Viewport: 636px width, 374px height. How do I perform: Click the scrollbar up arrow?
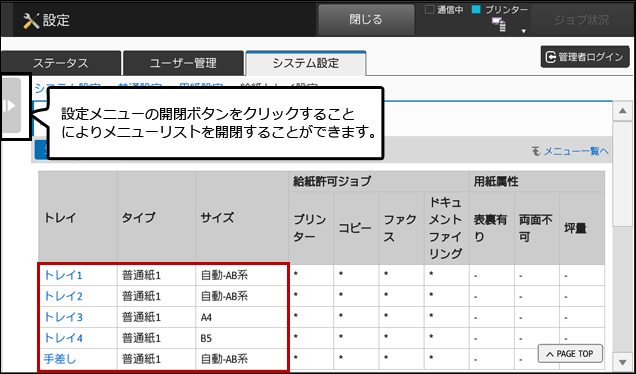coord(622,111)
